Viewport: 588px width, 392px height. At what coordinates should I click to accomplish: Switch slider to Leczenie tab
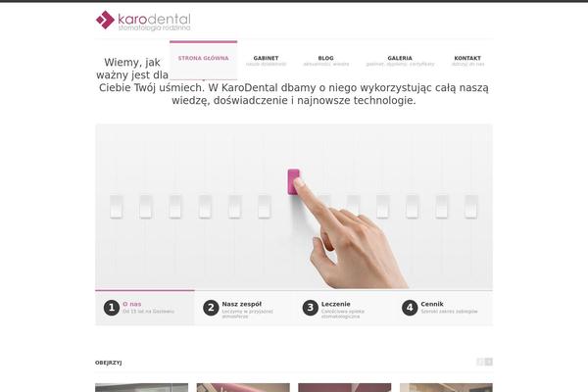(344, 308)
